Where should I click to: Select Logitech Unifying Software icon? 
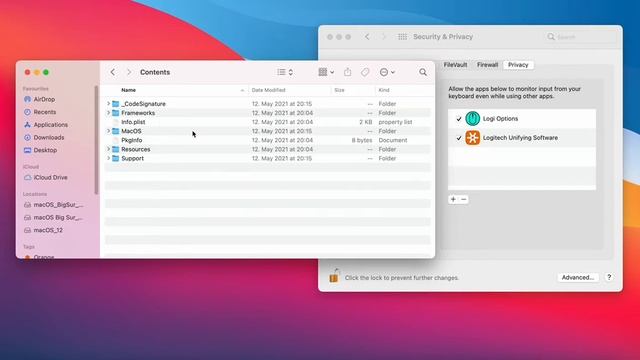point(473,138)
